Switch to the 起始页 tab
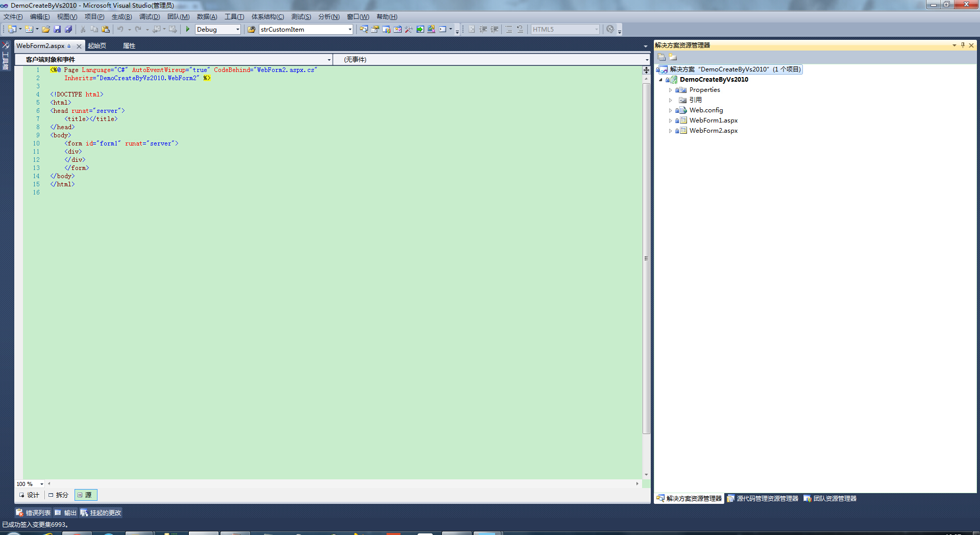The height and width of the screenshot is (535, 980). [x=97, y=46]
